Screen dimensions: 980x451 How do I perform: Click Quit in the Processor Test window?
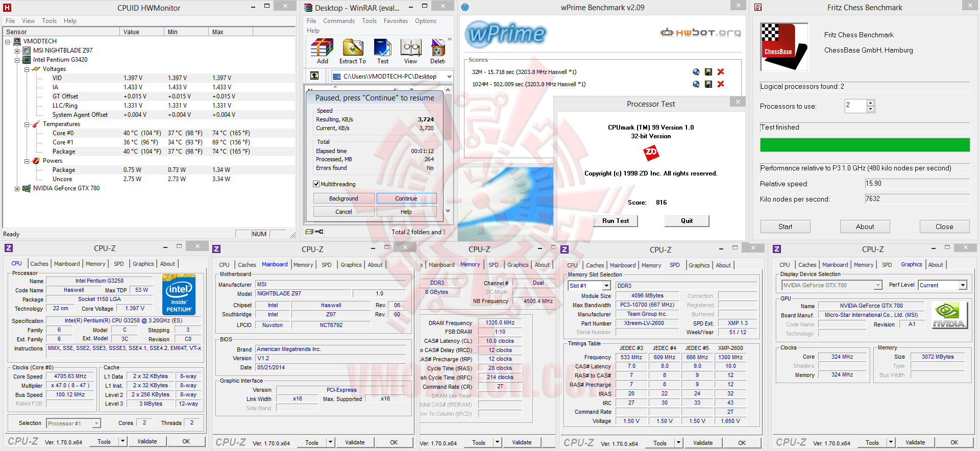pyautogui.click(x=687, y=221)
